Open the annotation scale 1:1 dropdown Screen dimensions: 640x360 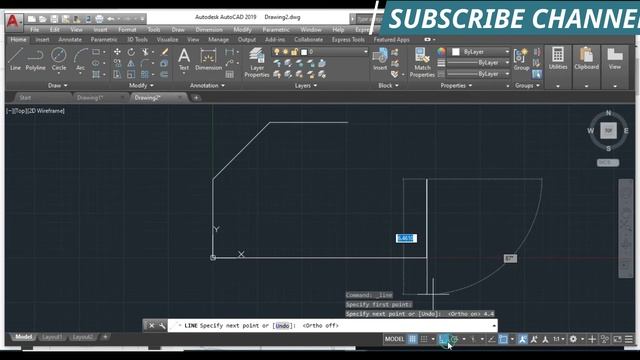[x=559, y=339]
